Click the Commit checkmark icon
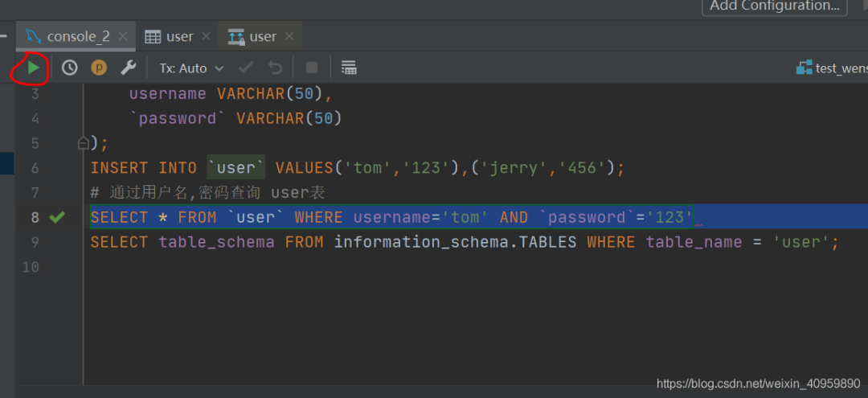This screenshot has height=398, width=868. [246, 68]
